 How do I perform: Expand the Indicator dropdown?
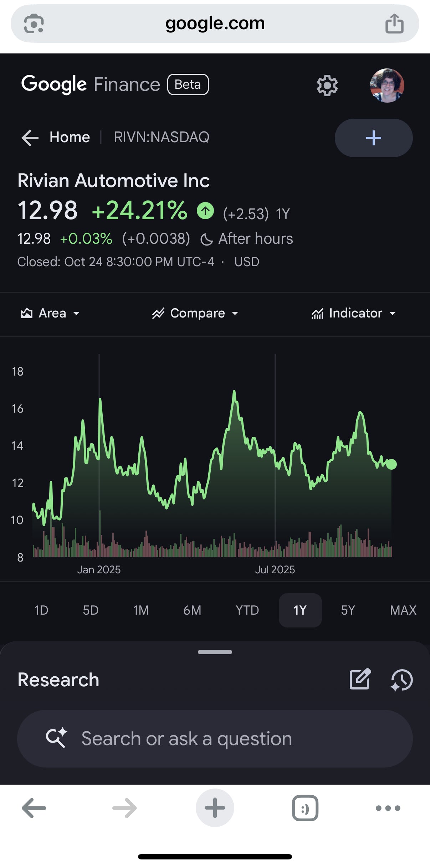click(x=354, y=313)
